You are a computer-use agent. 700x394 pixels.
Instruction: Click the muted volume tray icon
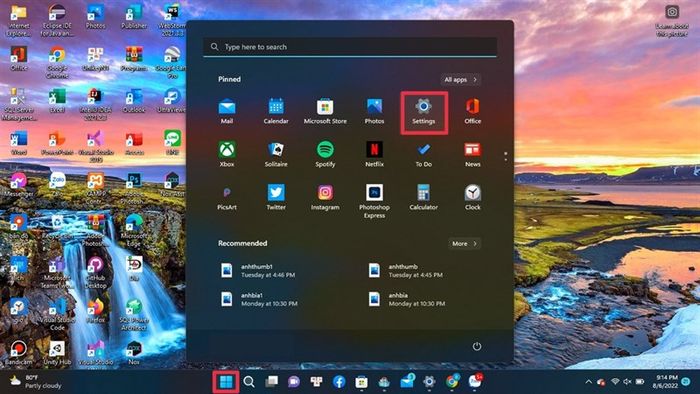click(x=627, y=382)
